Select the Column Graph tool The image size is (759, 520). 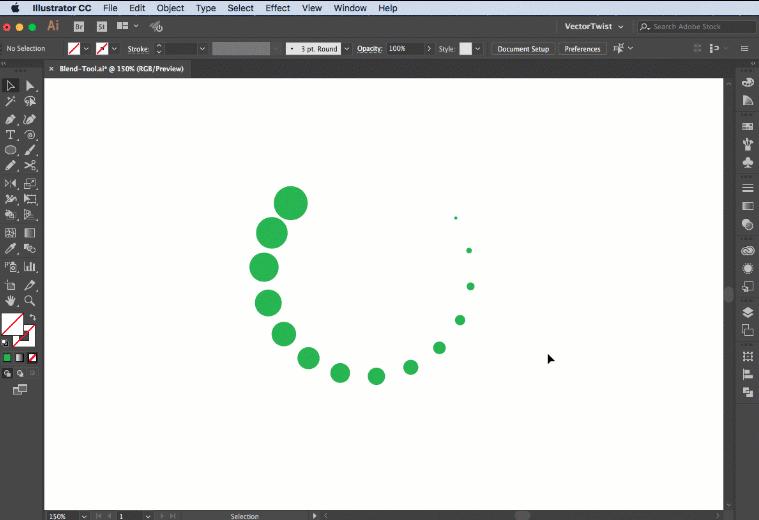(x=30, y=267)
